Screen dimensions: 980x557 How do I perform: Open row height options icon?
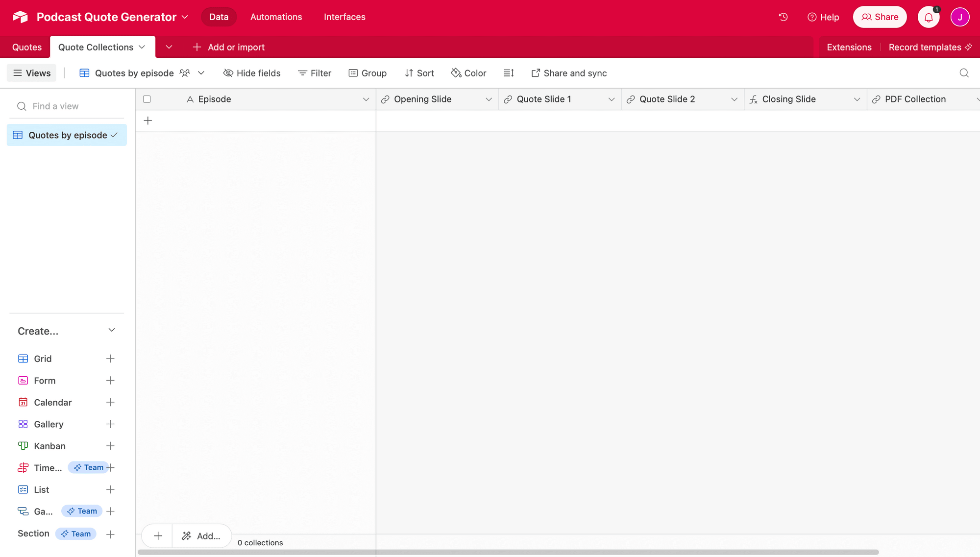click(509, 73)
